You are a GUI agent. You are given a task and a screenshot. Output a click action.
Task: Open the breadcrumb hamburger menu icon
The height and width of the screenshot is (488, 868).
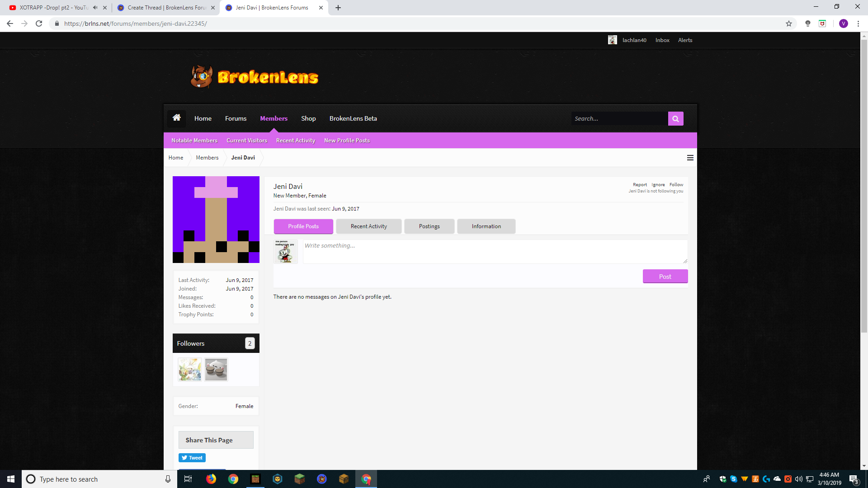point(690,158)
